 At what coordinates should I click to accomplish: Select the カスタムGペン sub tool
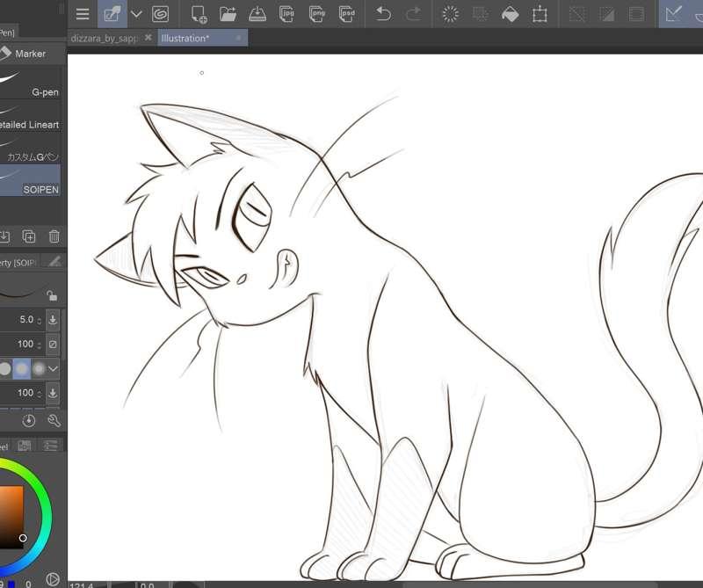[x=30, y=148]
